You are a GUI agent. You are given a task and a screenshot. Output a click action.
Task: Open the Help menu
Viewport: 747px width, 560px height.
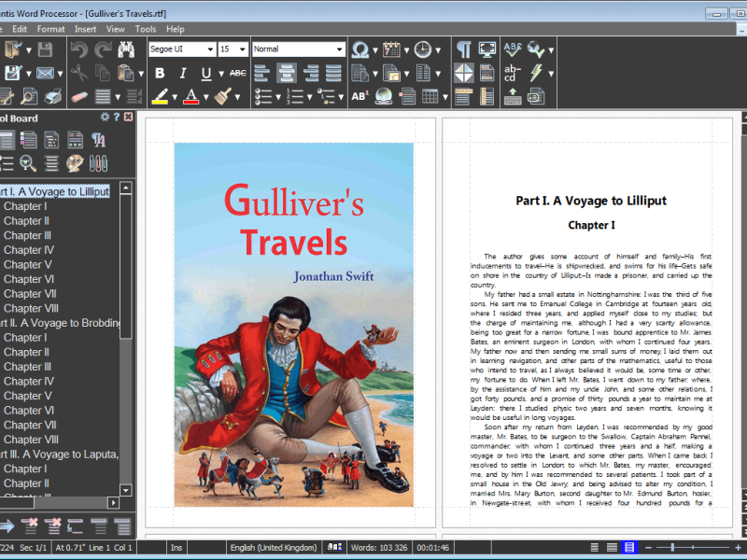click(176, 29)
